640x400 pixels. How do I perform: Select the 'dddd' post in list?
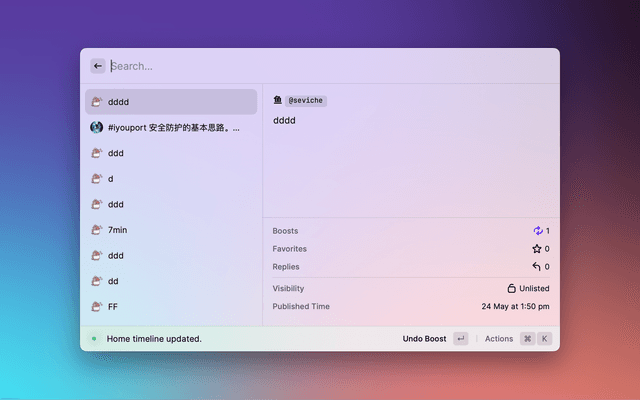tap(171, 102)
